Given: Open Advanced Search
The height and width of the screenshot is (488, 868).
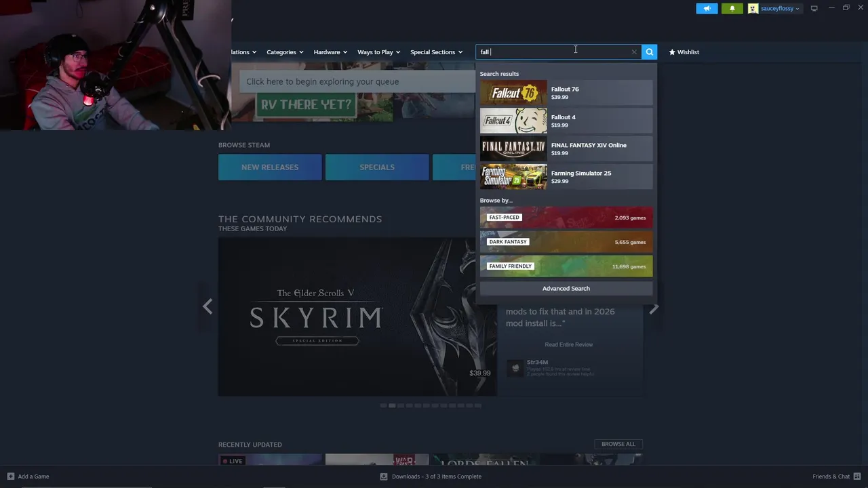Looking at the screenshot, I should tap(566, 289).
